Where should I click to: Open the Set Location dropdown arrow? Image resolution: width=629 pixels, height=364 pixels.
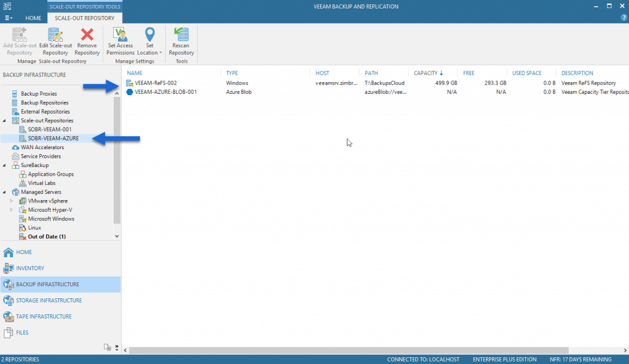coord(160,53)
